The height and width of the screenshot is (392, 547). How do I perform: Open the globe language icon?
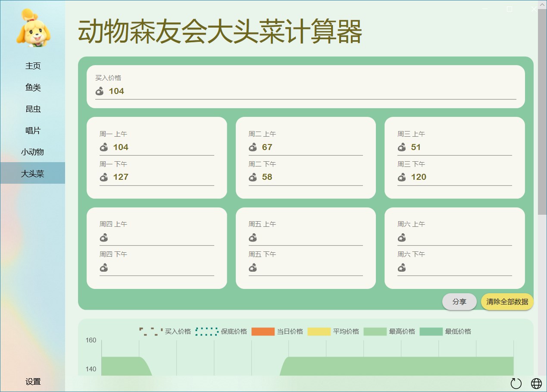pos(536,383)
